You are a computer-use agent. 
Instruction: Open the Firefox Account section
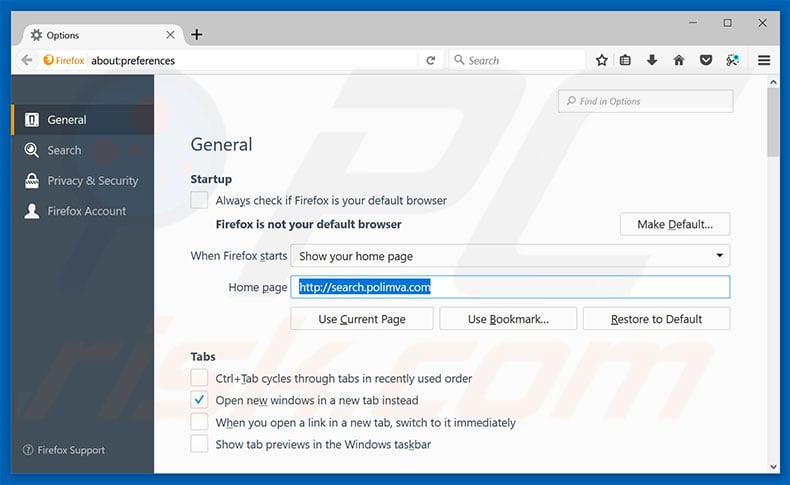(x=83, y=211)
